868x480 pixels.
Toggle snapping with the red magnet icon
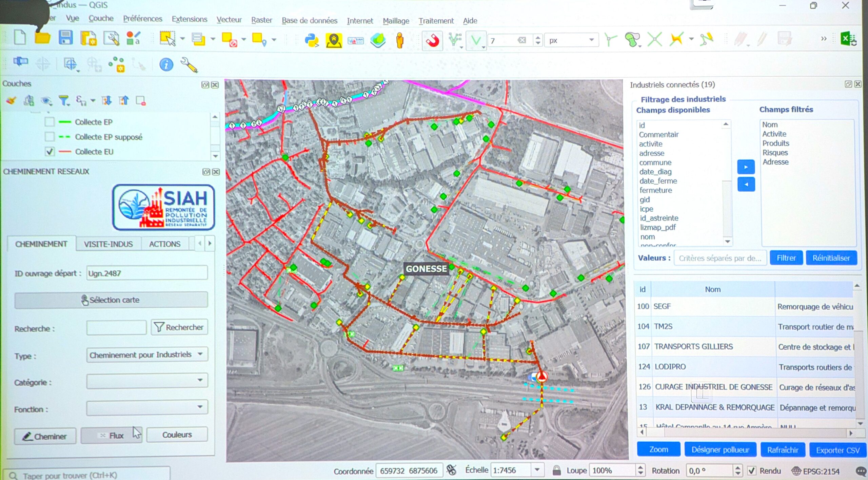click(432, 41)
